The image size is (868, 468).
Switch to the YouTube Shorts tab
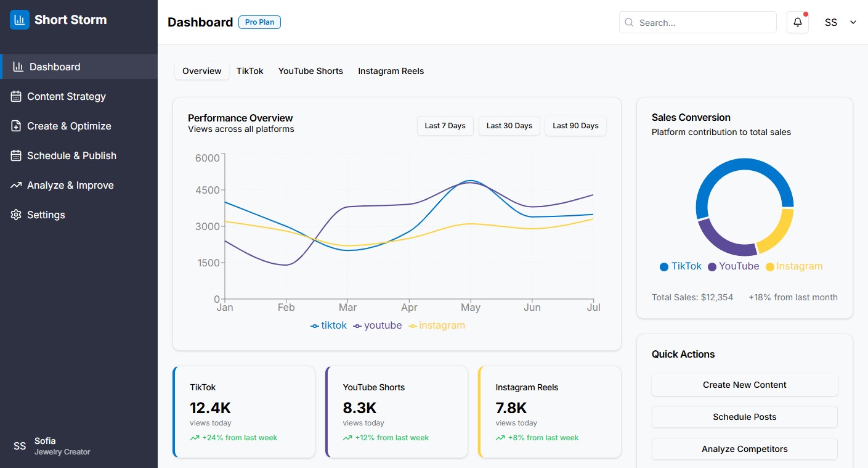click(310, 71)
